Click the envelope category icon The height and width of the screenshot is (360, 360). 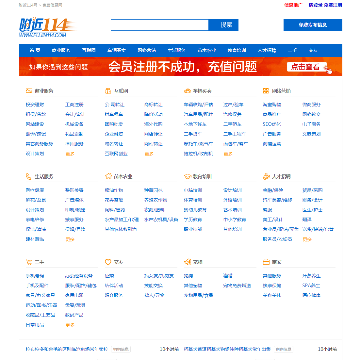point(29,91)
